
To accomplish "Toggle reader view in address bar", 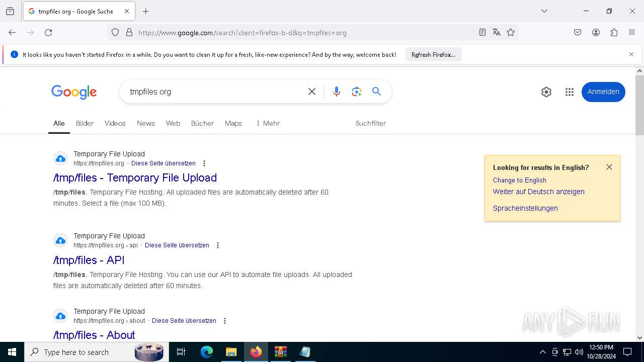I will tap(482, 33).
